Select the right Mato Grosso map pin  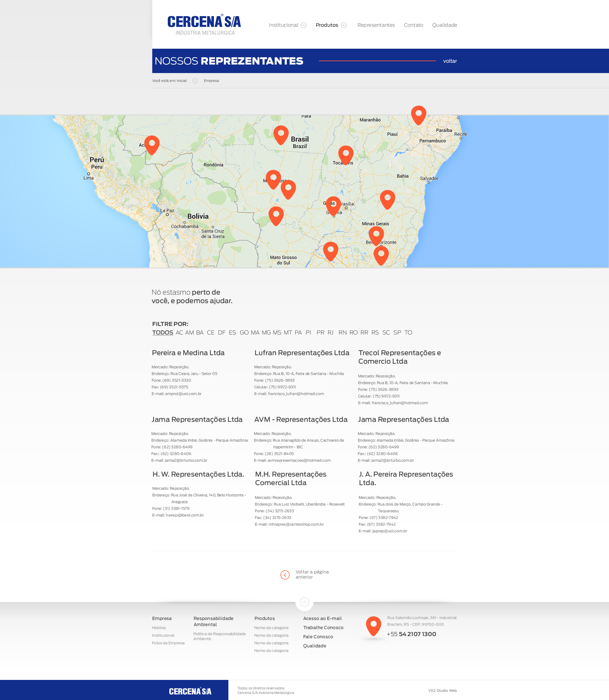tap(288, 189)
